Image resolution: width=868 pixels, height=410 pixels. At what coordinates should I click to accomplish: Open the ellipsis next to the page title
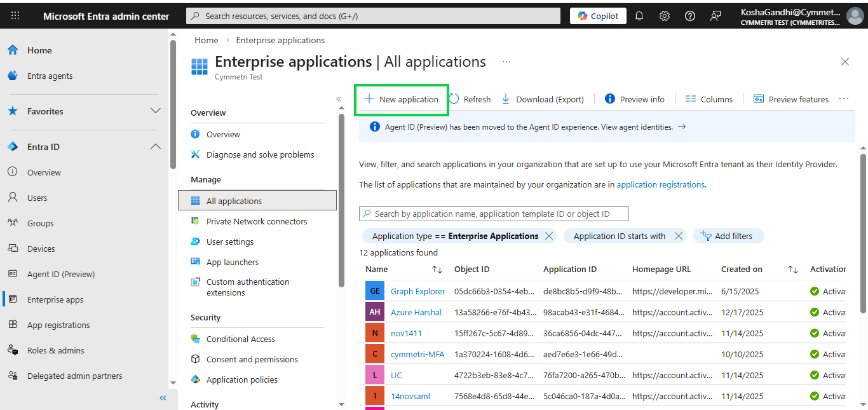[x=506, y=62]
